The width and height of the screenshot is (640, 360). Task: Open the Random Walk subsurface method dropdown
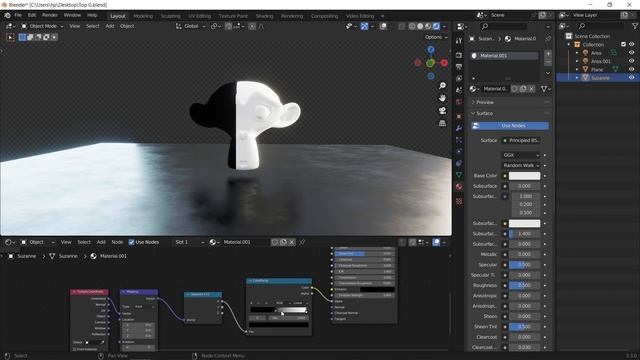520,165
